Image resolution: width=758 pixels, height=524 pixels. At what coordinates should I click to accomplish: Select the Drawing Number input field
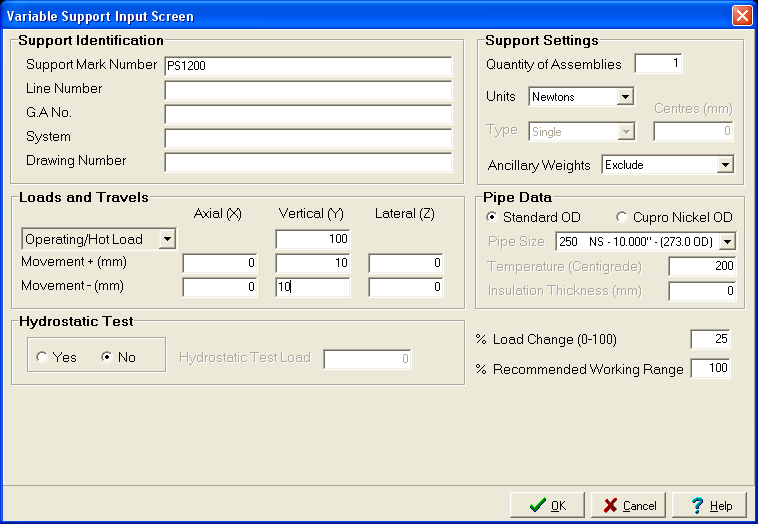(308, 162)
